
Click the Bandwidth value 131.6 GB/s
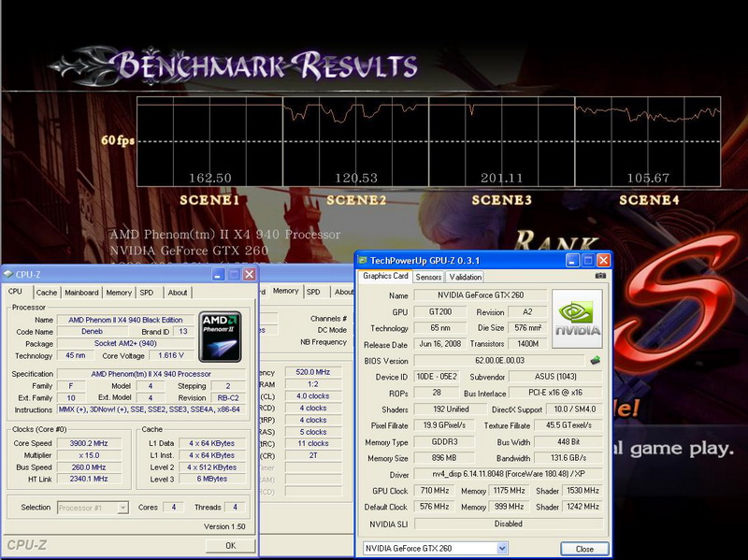[x=568, y=458]
